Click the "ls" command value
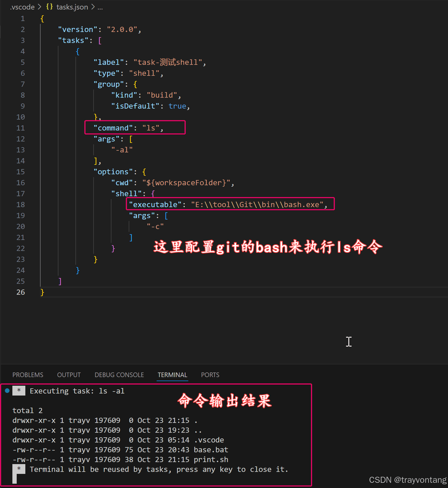 tap(151, 128)
